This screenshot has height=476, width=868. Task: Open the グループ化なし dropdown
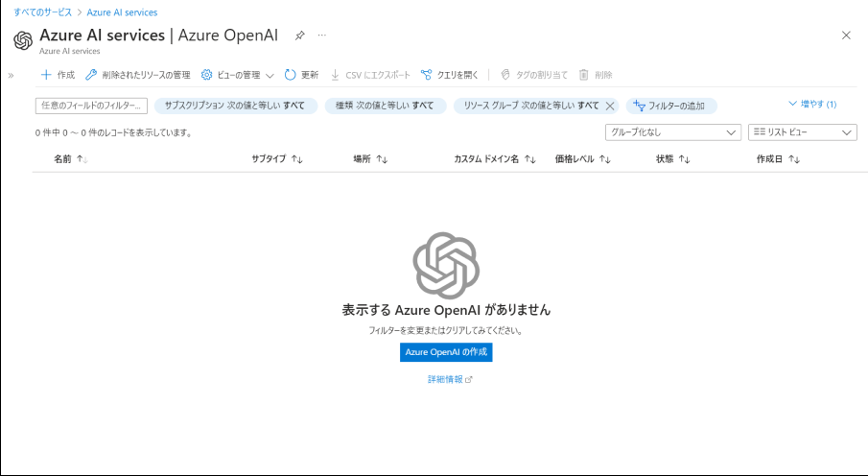[x=673, y=132]
